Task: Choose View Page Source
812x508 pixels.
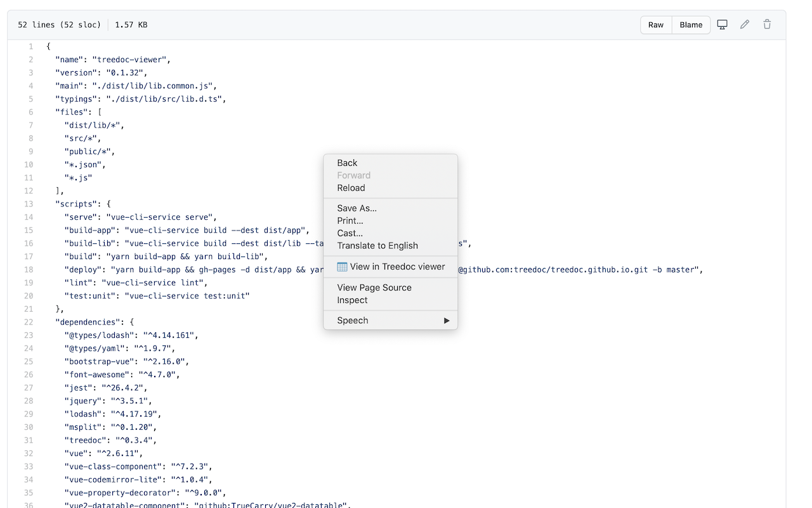Action: click(390, 288)
